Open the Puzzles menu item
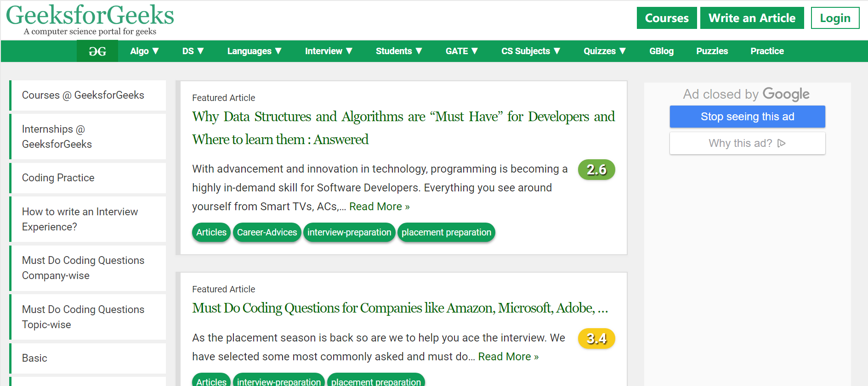Viewport: 868px width, 386px height. point(712,51)
